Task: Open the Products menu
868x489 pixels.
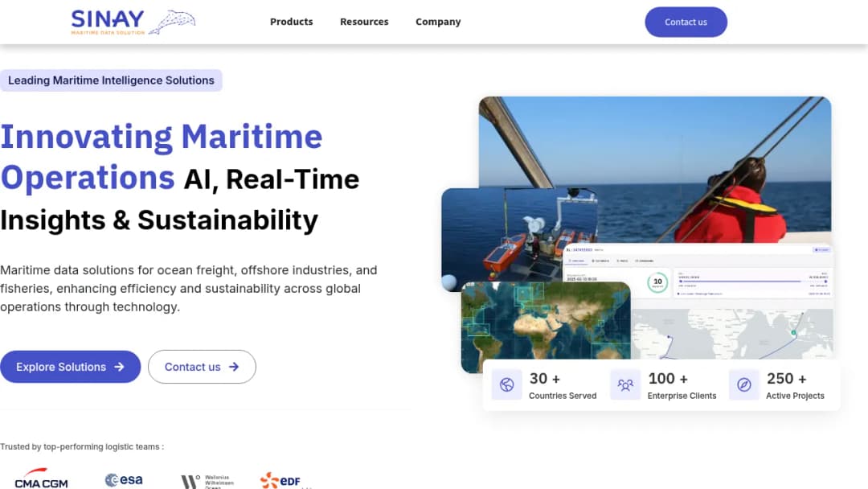Action: pos(291,22)
